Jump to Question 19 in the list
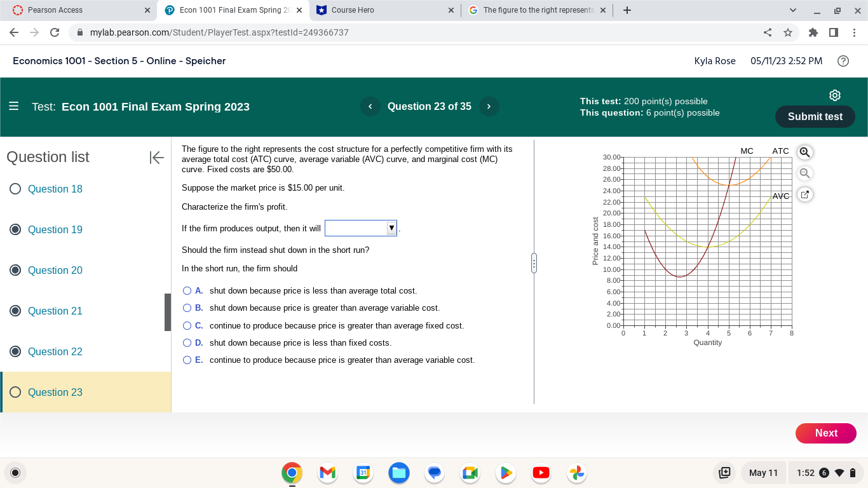Screen dimensions: 868x488 point(55,229)
